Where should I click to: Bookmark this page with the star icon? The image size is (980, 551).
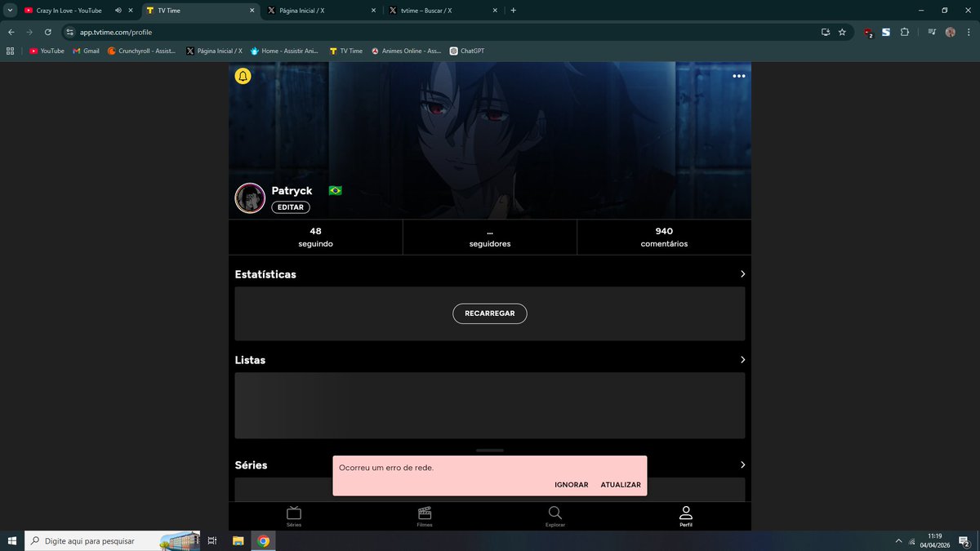coord(842,32)
